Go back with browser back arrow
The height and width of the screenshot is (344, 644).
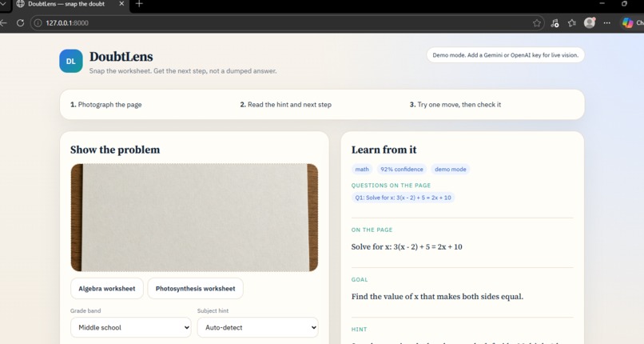tap(3, 23)
